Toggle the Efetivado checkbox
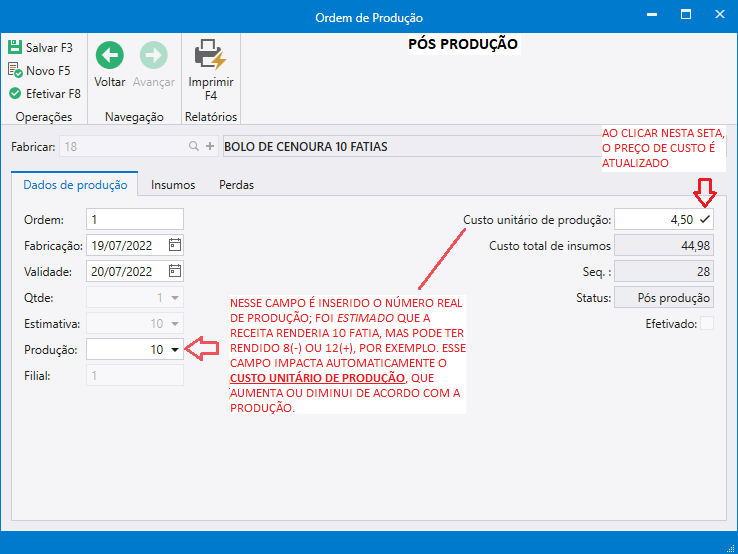738x554 pixels. pyautogui.click(x=706, y=323)
